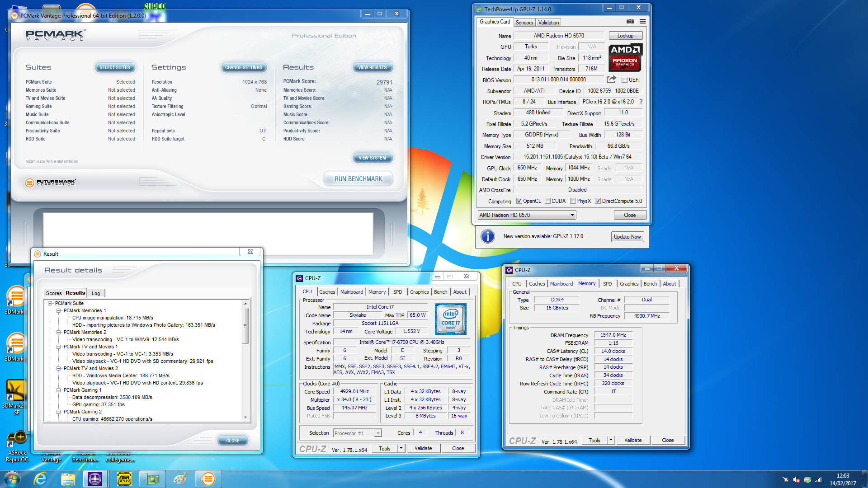Viewport: 868px width, 488px height.
Task: Click the VIEW SYSTEM button
Action: [x=373, y=158]
